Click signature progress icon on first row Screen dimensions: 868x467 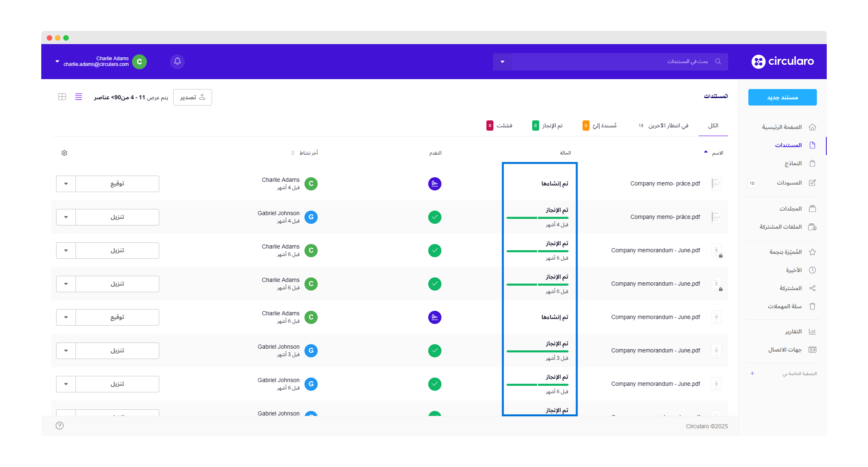coord(434,184)
